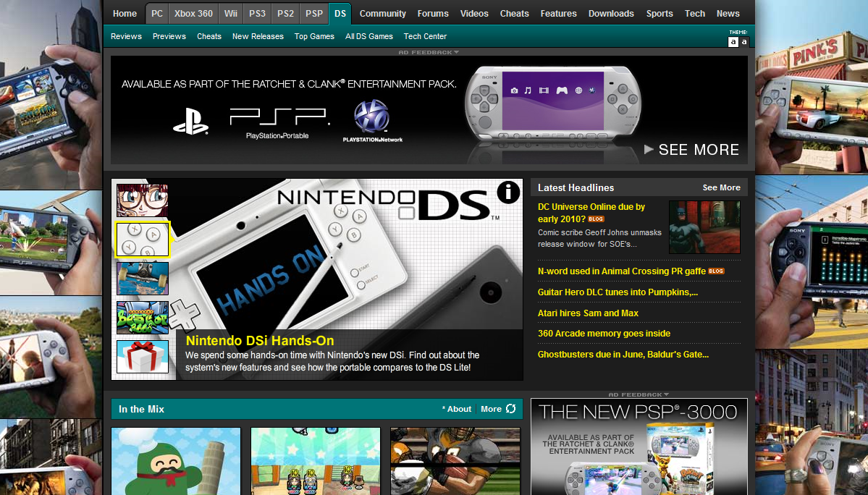868x495 pixels.
Task: Switch to the PS2 platform tab
Action: [286, 13]
